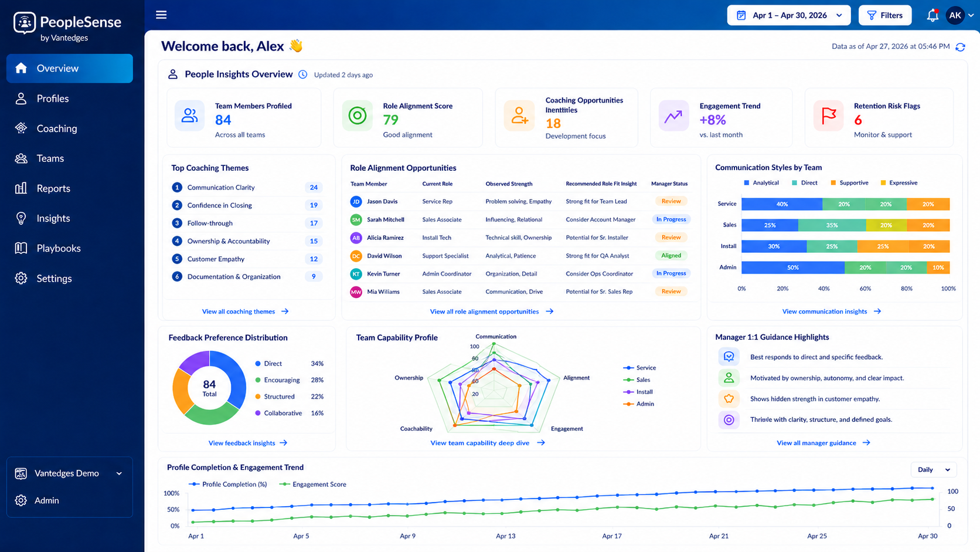Screen dimensions: 980x552
Task: Click Customer Empathy coaching theme row
Action: (x=247, y=259)
